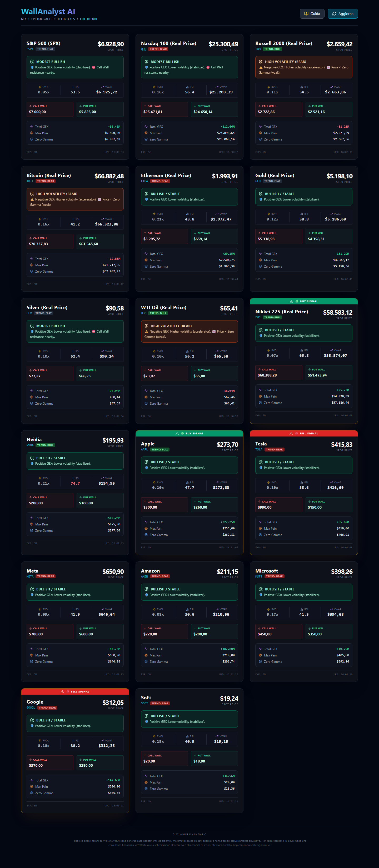Click the warning triangle on Tesla sell signal
This screenshot has height=868, width=379.
291,434
